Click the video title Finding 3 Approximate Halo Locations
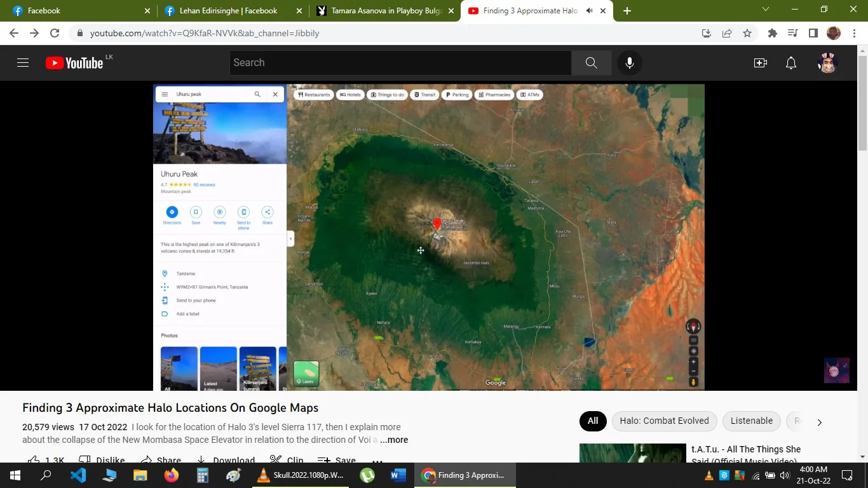868x488 pixels. coord(170,408)
